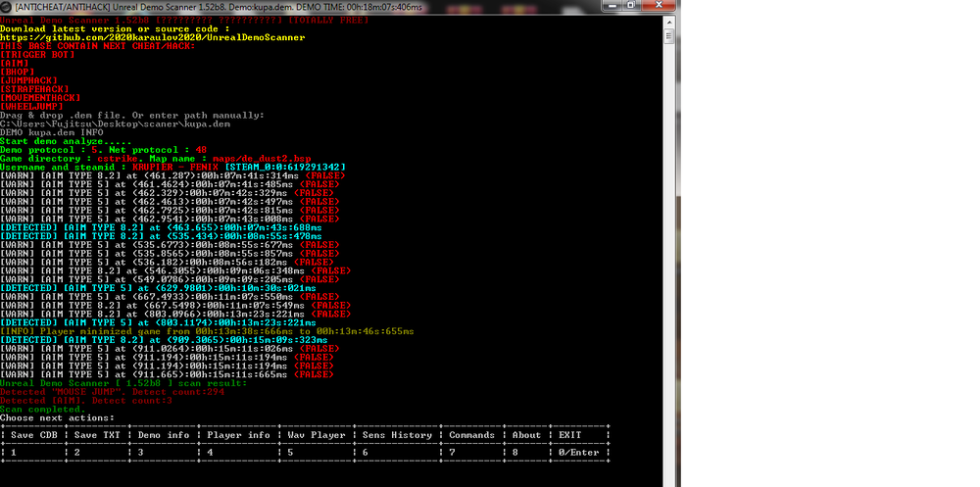Click the 'Start demo analyze.....' line
This screenshot has width=980, height=487.
(x=66, y=142)
